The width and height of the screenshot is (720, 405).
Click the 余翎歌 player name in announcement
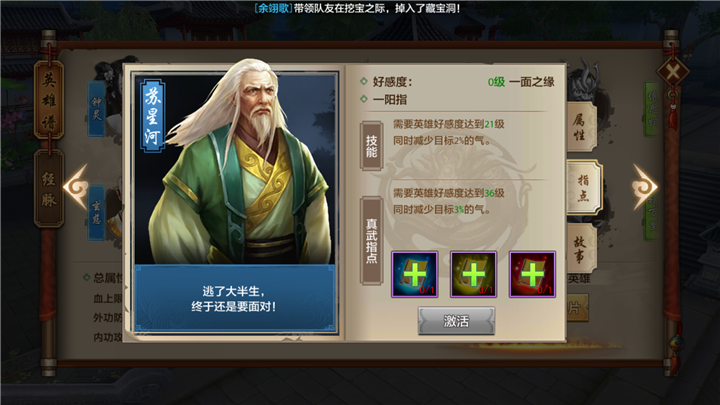coord(273,8)
